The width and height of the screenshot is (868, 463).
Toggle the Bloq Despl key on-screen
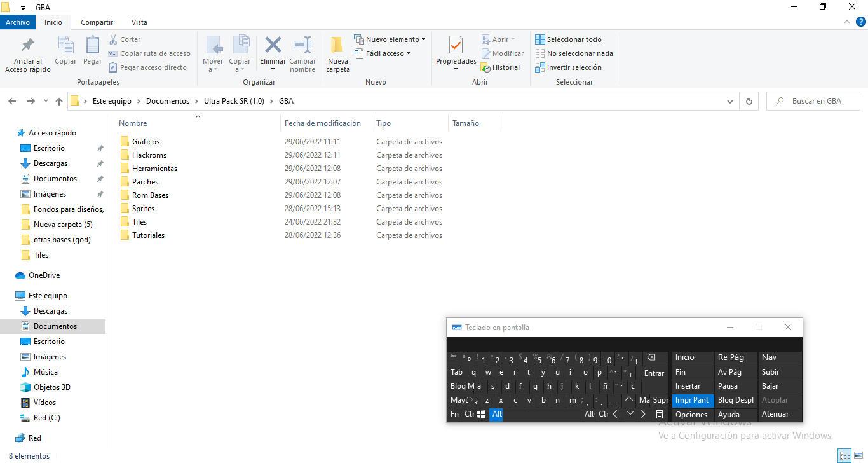(x=735, y=400)
